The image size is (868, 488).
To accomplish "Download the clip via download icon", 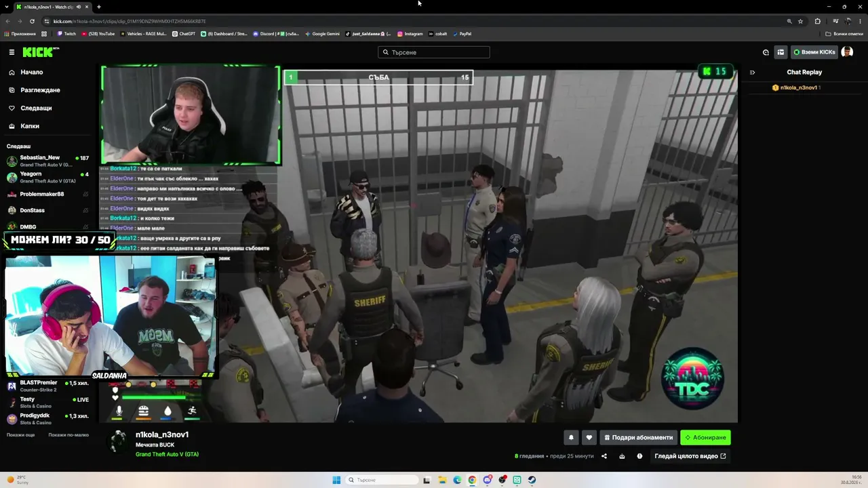I will click(622, 456).
